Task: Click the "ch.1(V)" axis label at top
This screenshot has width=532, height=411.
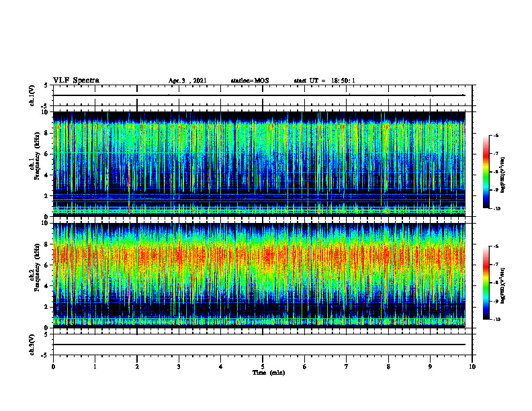Action: coord(32,95)
